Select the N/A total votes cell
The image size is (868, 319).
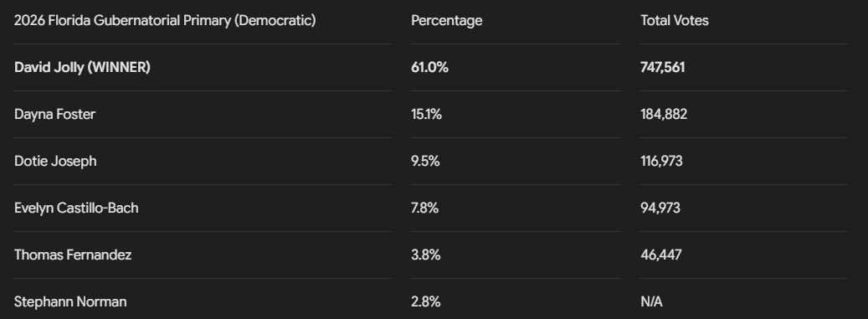coord(651,301)
